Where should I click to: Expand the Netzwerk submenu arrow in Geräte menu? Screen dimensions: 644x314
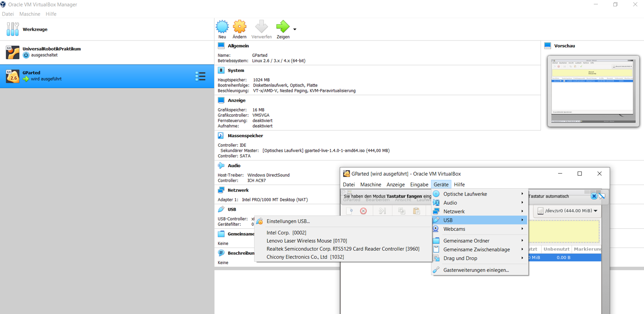point(522,212)
